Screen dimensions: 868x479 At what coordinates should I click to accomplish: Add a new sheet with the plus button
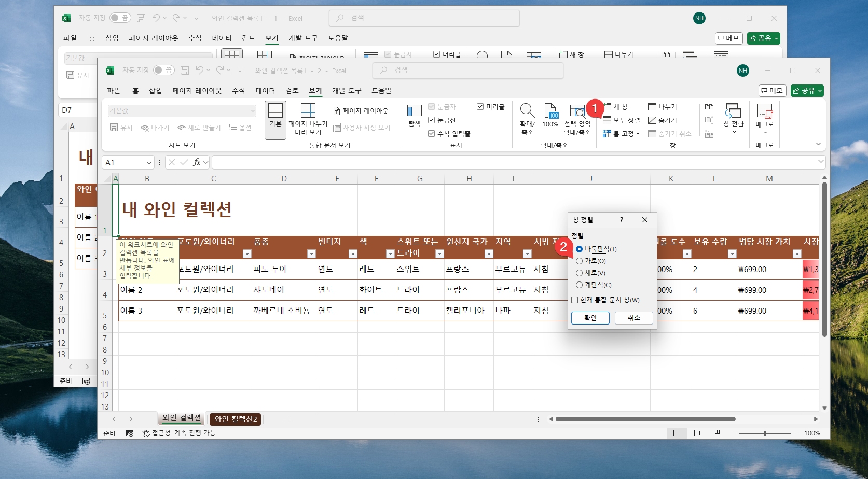pos(288,419)
